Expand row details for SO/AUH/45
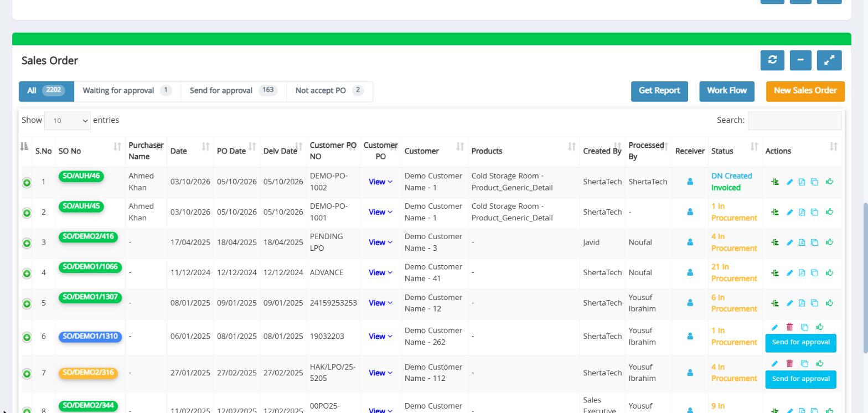The width and height of the screenshot is (868, 413). pyautogui.click(x=27, y=213)
